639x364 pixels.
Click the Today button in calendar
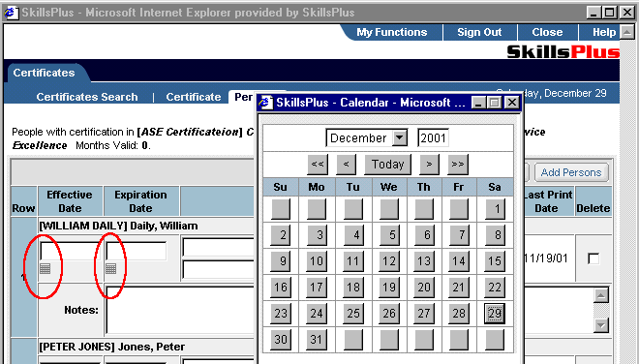(387, 165)
